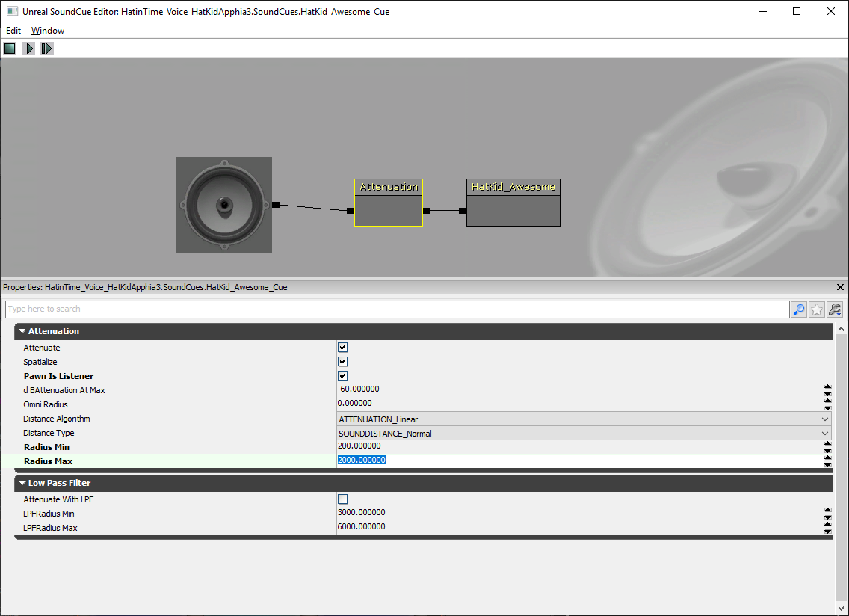Click the properties search field
Viewport: 849px width, 616px height.
click(x=398, y=309)
